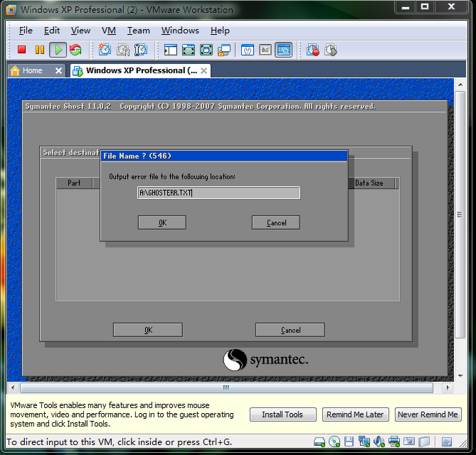This screenshot has width=476, height=455.
Task: Click the CD-ROM device status icon
Action: pos(334,442)
